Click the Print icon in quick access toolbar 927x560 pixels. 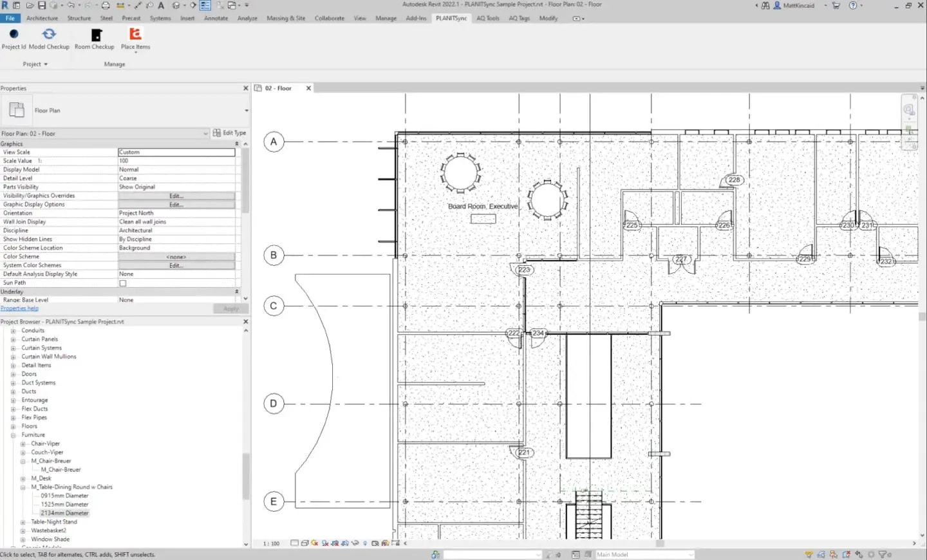(106, 5)
